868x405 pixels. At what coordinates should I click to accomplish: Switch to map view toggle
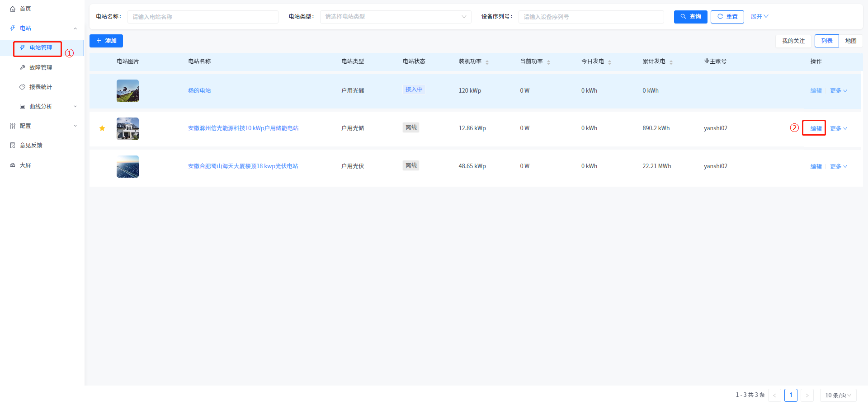point(850,41)
